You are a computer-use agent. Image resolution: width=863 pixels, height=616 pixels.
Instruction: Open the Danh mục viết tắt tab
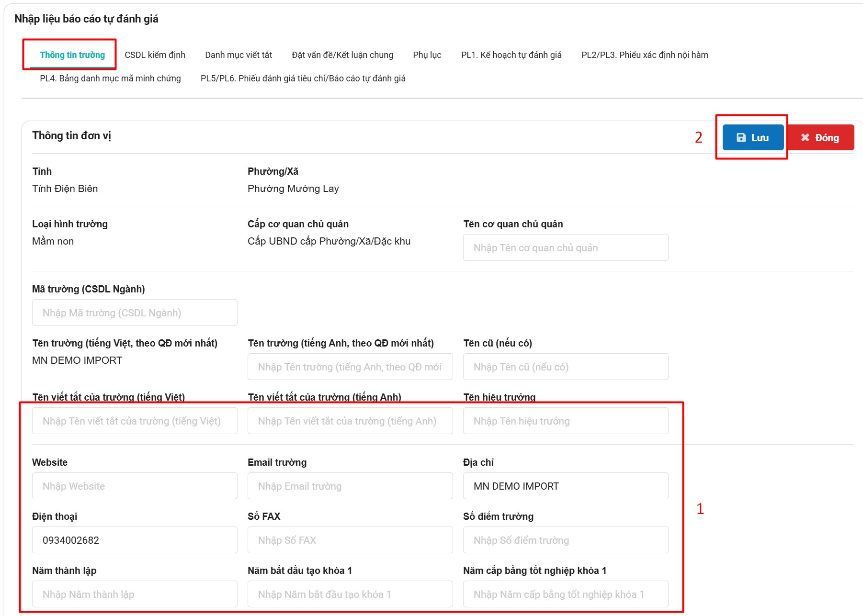238,55
